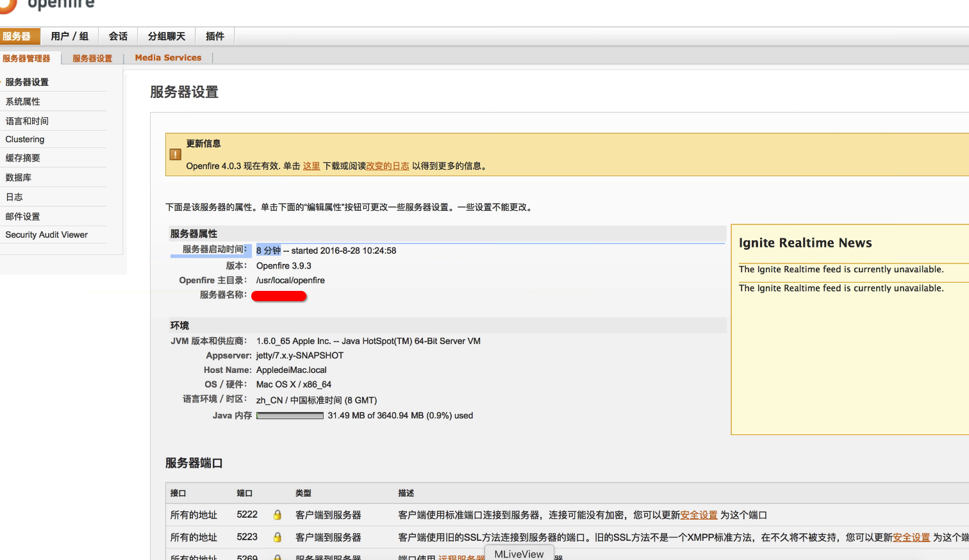This screenshot has height=560, width=969.
Task: Click the Mac OS X / x86_64 value
Action: [x=294, y=384]
